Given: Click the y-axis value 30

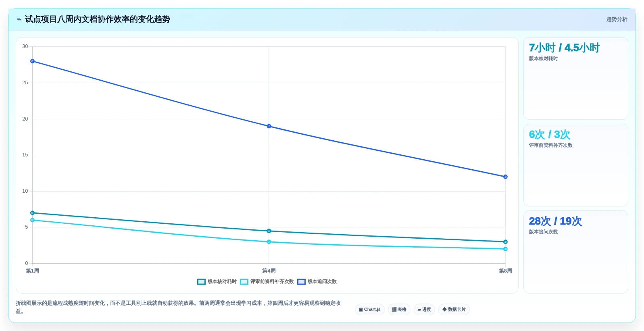Looking at the screenshot, I should (x=25, y=46).
